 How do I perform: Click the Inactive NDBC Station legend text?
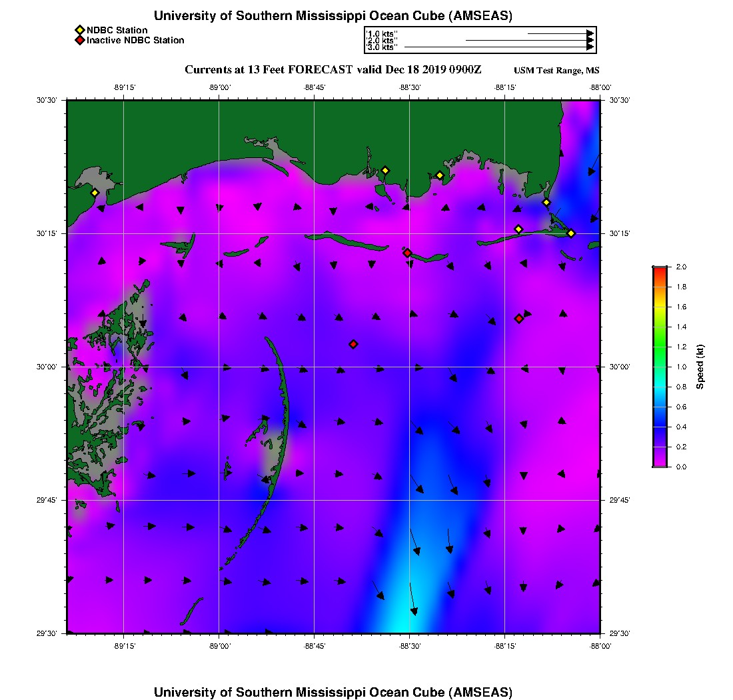135,40
